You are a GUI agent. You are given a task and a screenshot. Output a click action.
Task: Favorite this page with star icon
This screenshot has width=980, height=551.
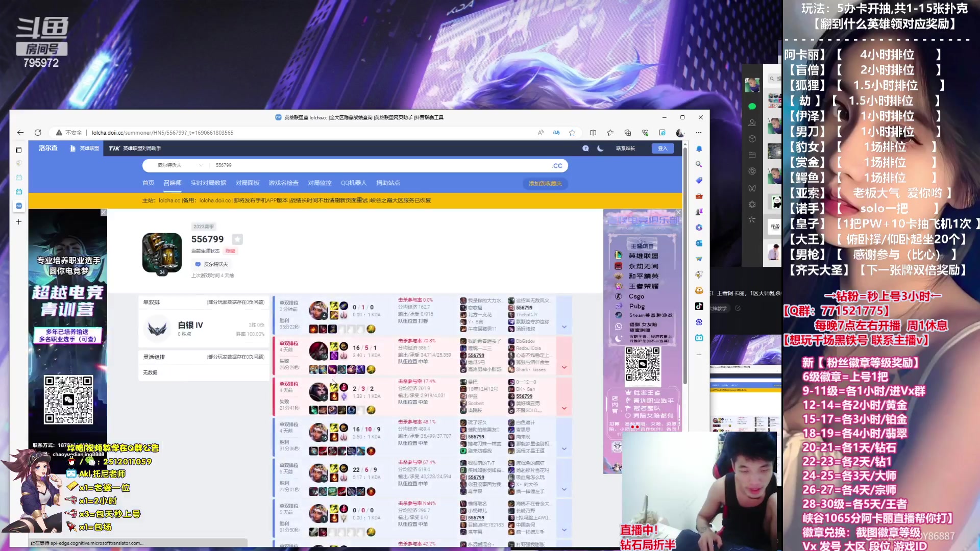coord(572,133)
